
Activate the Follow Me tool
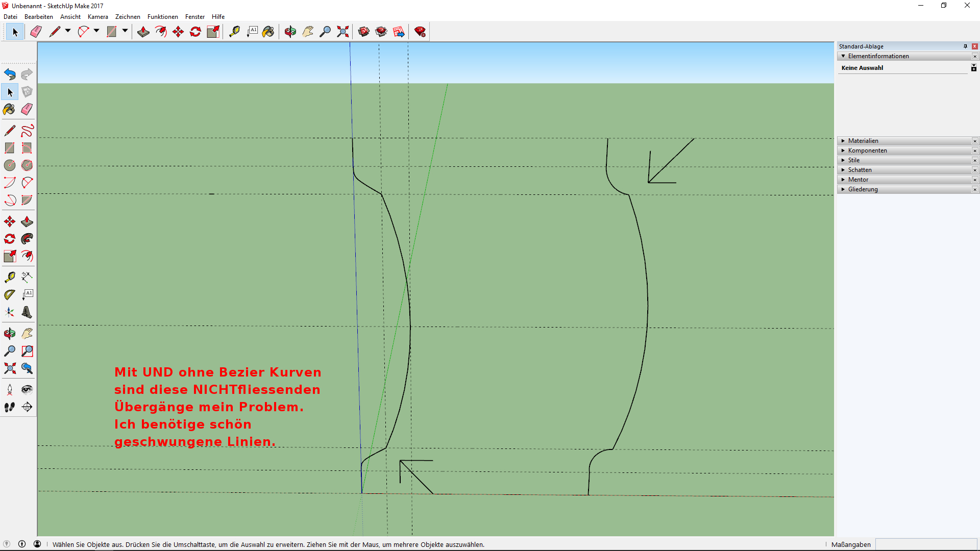pyautogui.click(x=27, y=239)
